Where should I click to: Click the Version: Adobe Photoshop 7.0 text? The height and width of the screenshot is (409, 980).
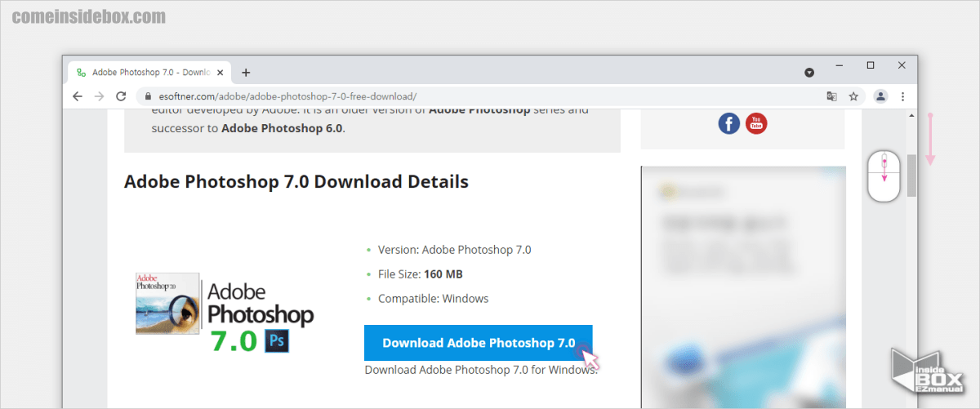coord(454,250)
